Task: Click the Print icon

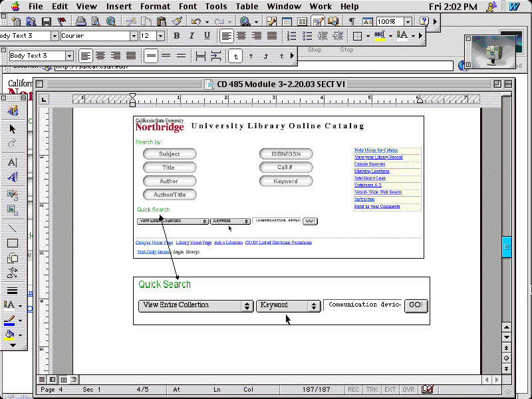Action: (80, 21)
